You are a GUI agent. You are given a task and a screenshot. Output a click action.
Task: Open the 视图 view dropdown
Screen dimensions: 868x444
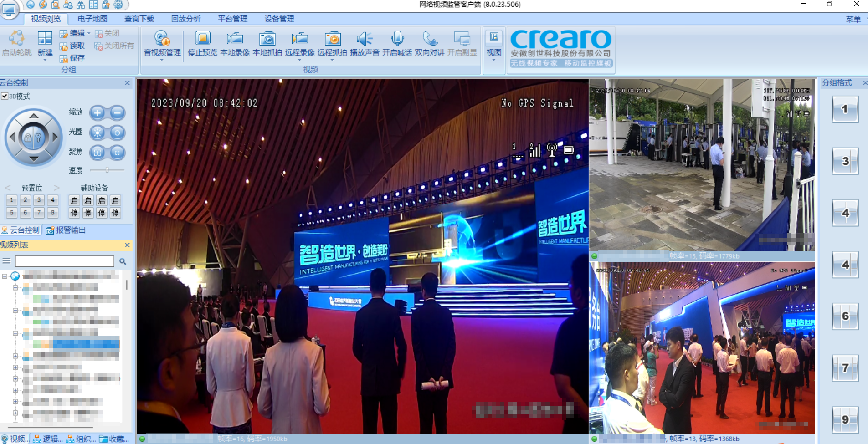[x=493, y=60]
